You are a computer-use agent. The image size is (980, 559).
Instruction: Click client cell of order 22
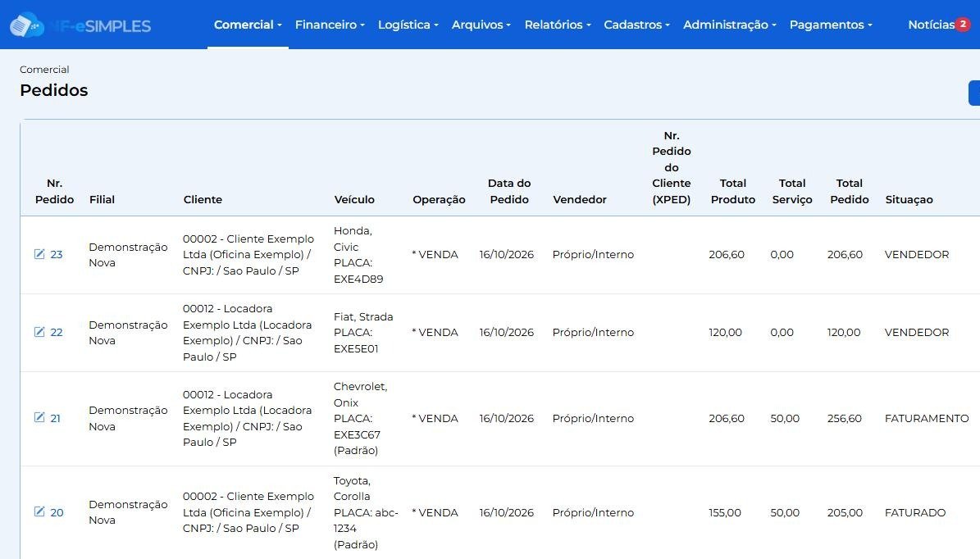[247, 332]
